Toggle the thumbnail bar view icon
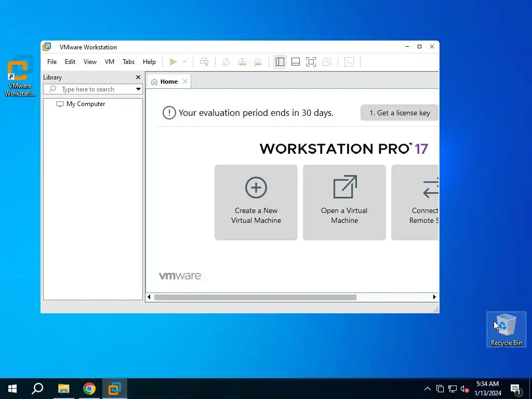532x399 pixels. pyautogui.click(x=296, y=62)
